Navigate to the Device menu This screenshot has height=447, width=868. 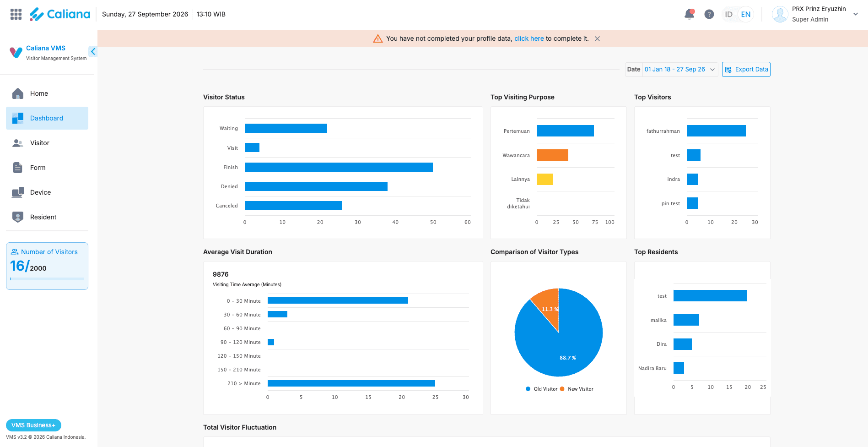coord(47,192)
